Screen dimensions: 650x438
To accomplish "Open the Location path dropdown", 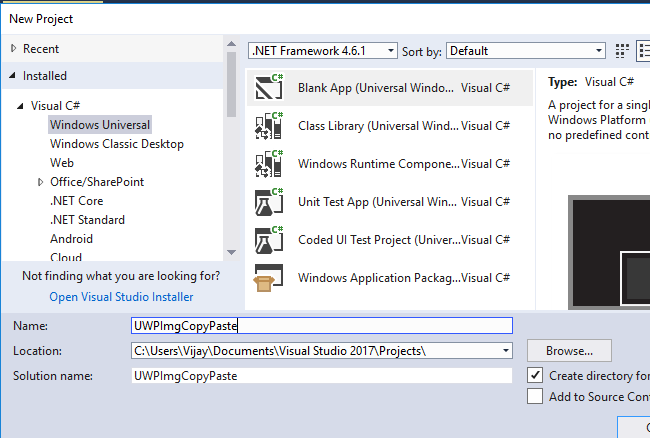I will tap(507, 351).
